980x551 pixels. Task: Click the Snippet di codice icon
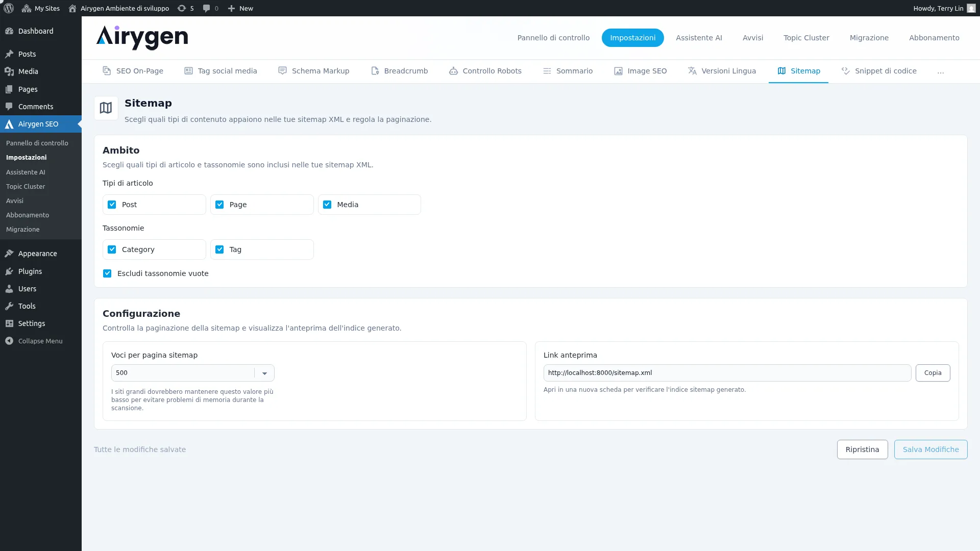pos(846,71)
